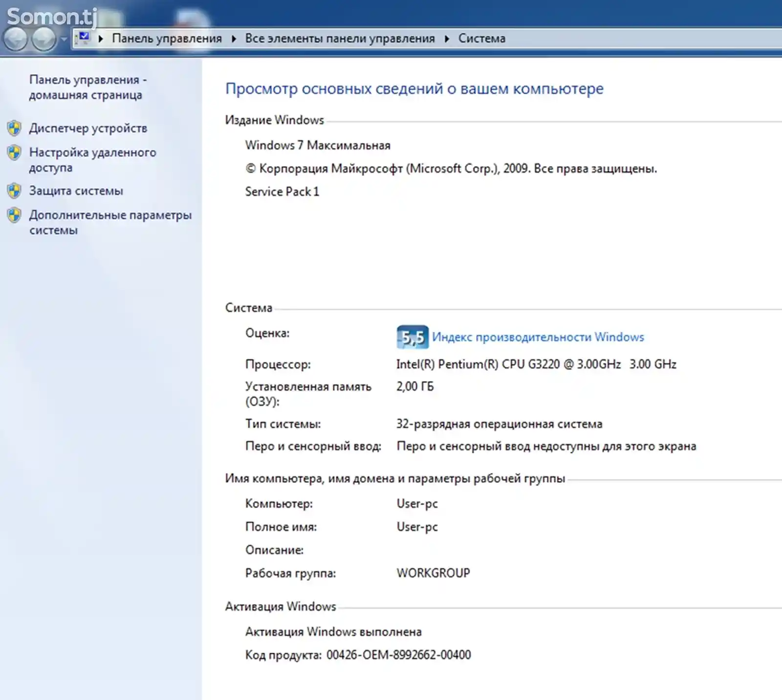Go forward with the Forward arrow button
Screen dimensions: 782x700
coord(44,39)
